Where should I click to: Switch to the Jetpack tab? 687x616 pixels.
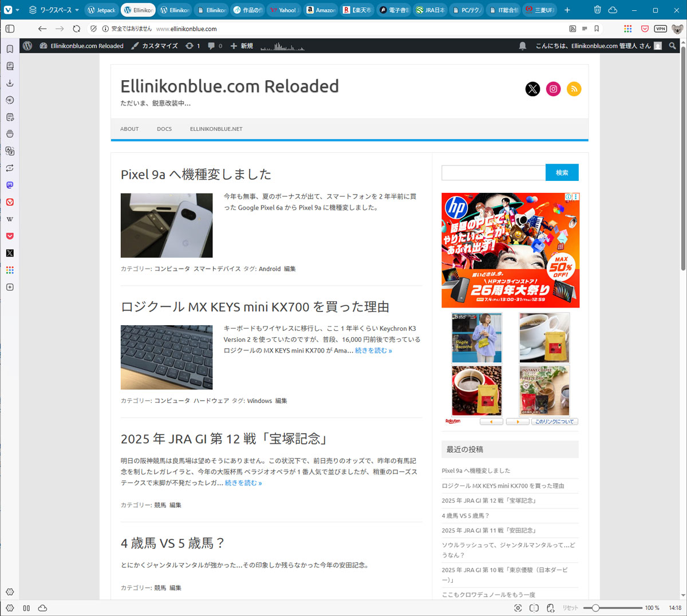[x=101, y=10]
